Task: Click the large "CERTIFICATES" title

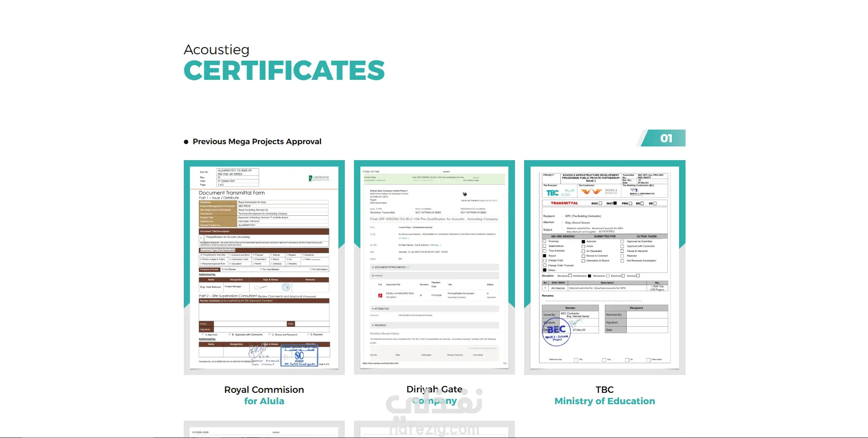Action: [284, 70]
